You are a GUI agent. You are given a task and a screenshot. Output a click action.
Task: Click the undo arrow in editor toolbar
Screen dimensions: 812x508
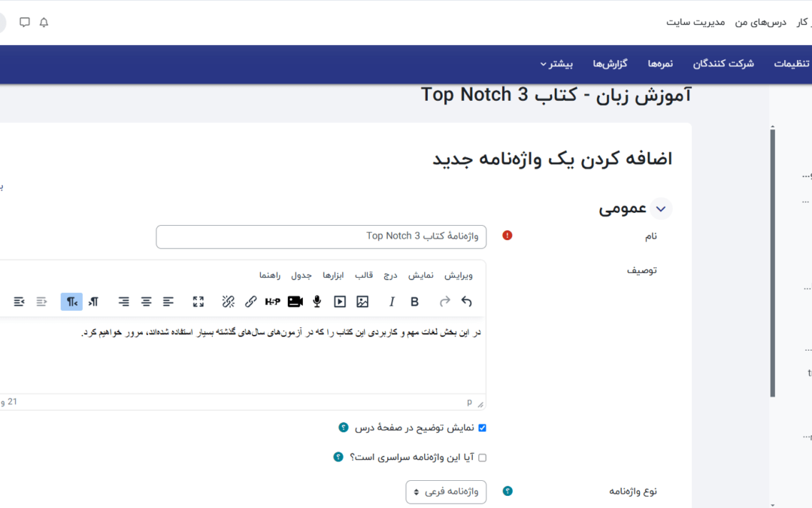466,302
